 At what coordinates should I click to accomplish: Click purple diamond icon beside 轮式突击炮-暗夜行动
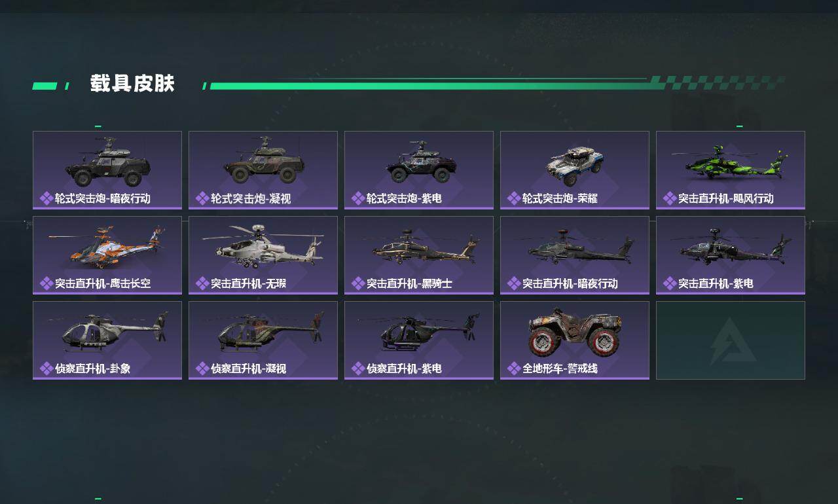[46, 198]
